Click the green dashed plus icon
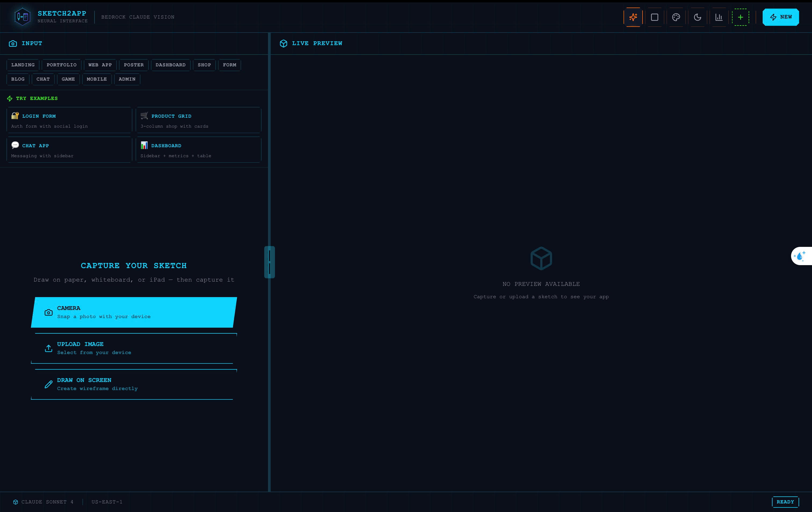Viewport: 812px width, 512px height. [x=740, y=17]
